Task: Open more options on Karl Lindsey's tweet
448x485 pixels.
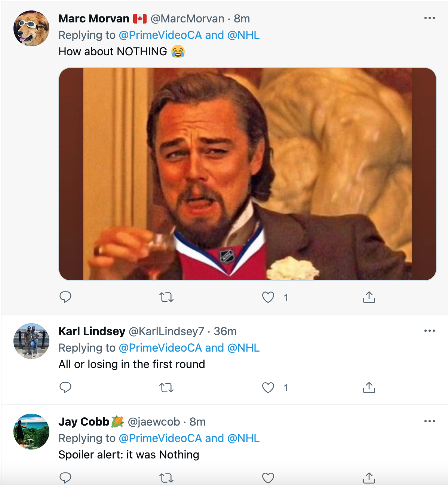Action: click(x=430, y=331)
